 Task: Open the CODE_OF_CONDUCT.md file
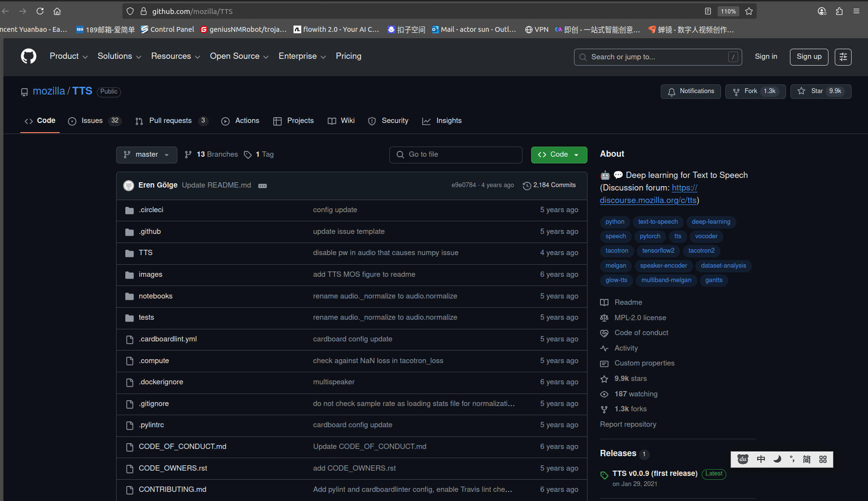click(183, 447)
